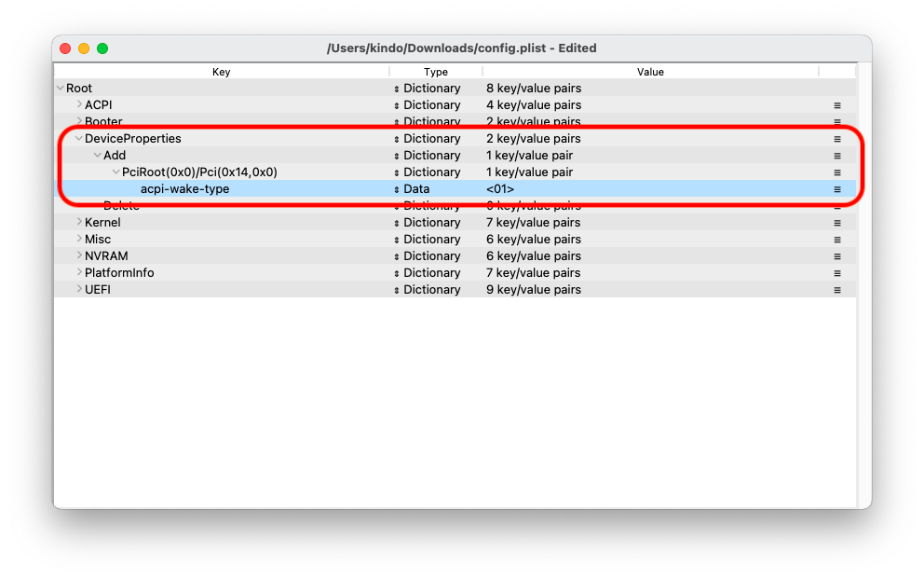Expand the PlatformInfo row chevron

(x=79, y=272)
